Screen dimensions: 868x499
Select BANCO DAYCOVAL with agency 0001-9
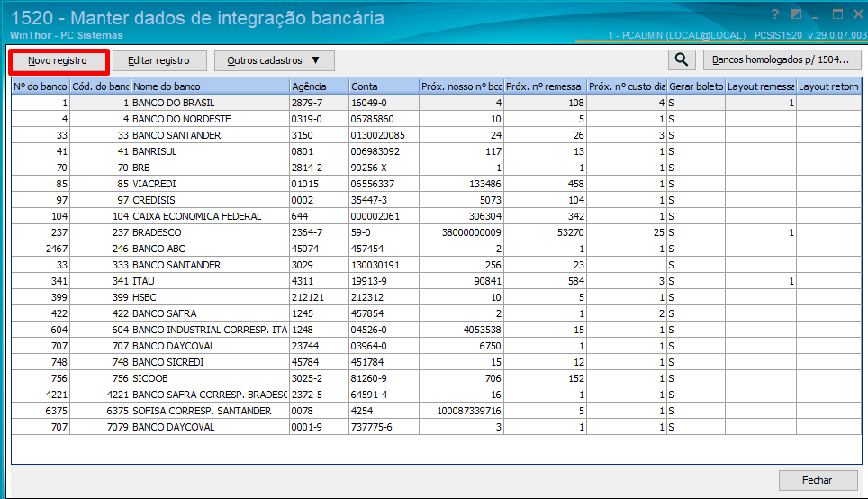click(436, 426)
